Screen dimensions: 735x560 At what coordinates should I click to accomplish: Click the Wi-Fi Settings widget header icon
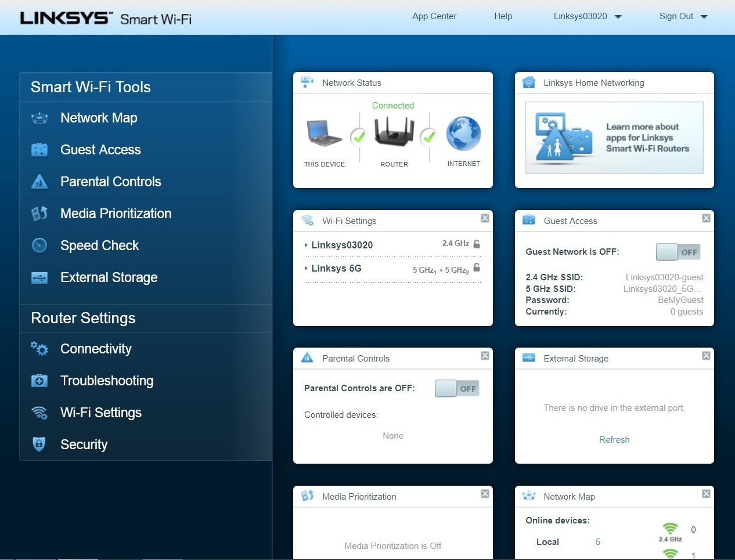click(x=308, y=221)
